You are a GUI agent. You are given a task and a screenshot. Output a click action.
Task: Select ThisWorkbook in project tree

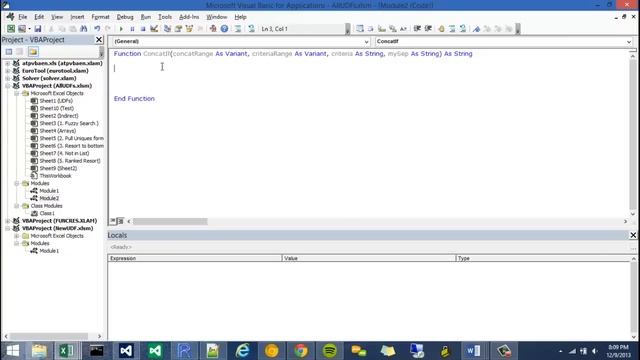55,176
